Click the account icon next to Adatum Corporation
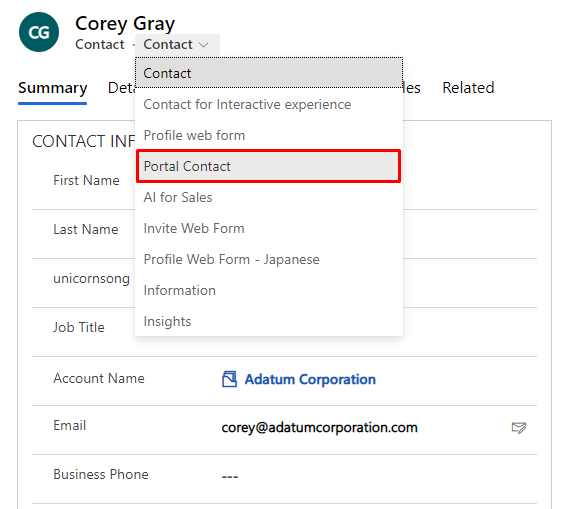The height and width of the screenshot is (509, 561). pyautogui.click(x=229, y=379)
